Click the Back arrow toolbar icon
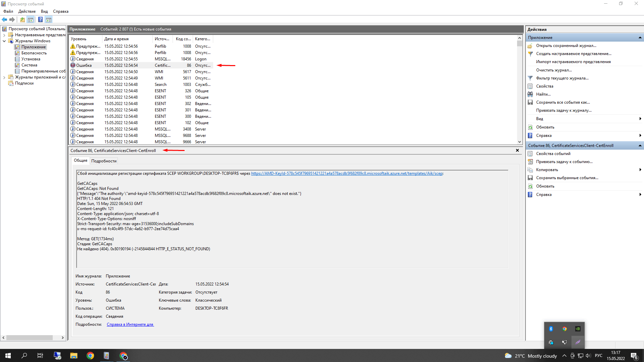The width and height of the screenshot is (644, 362). coord(4,19)
